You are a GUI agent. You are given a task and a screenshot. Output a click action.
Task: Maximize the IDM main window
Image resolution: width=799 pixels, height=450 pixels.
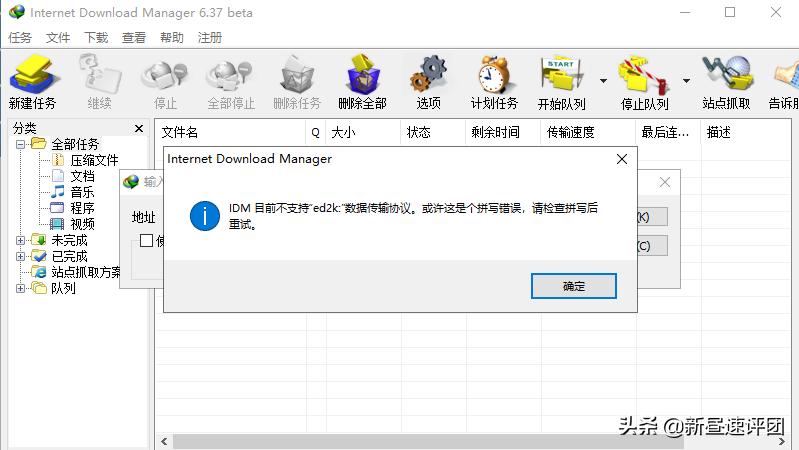click(730, 12)
